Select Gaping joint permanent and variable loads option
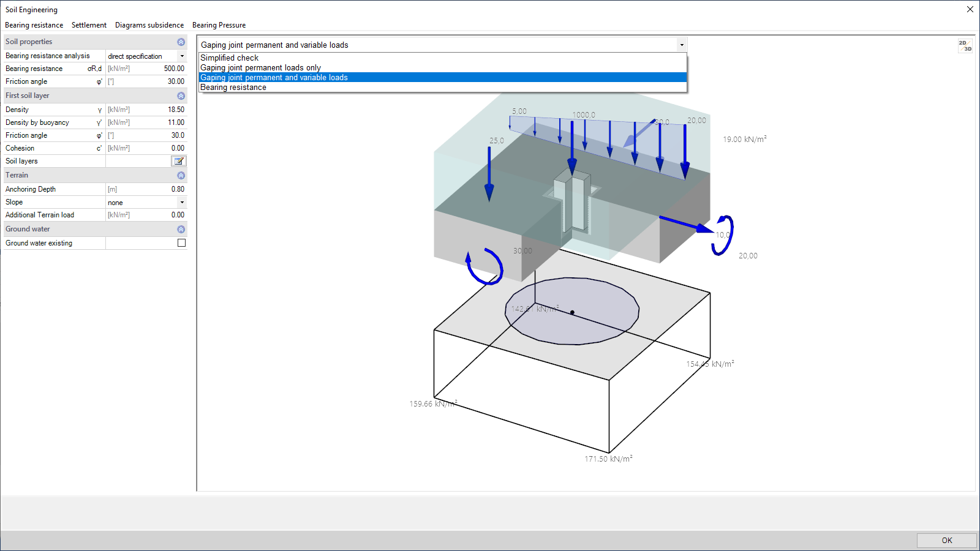This screenshot has height=551, width=980. coord(443,78)
